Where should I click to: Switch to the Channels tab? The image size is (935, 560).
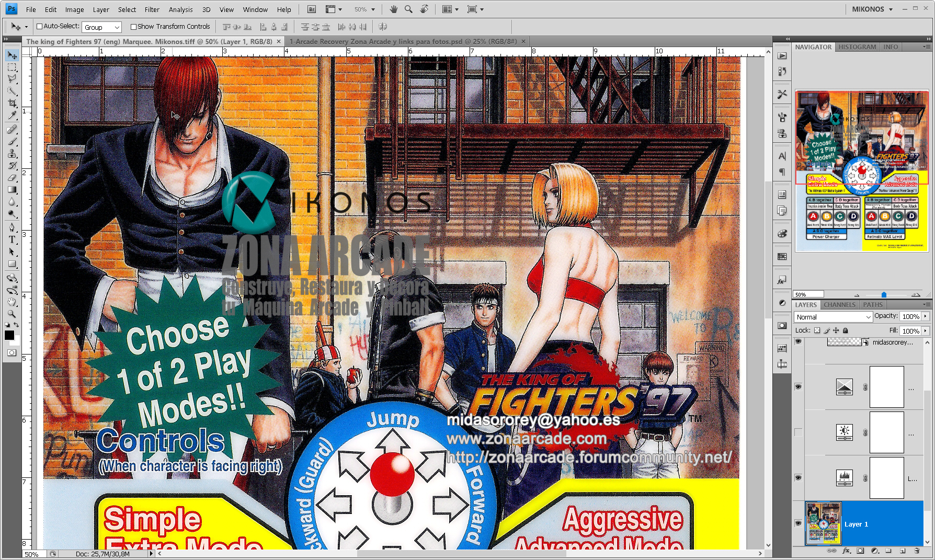coord(839,305)
